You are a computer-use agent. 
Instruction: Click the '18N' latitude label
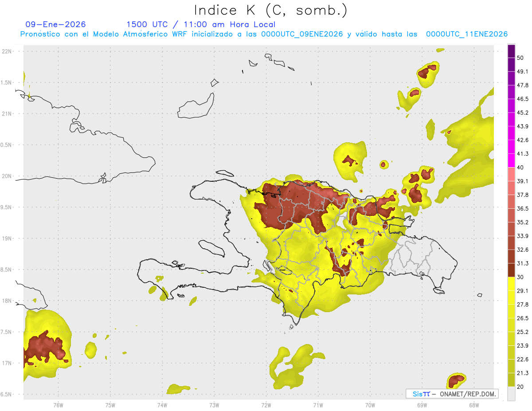(x=7, y=301)
